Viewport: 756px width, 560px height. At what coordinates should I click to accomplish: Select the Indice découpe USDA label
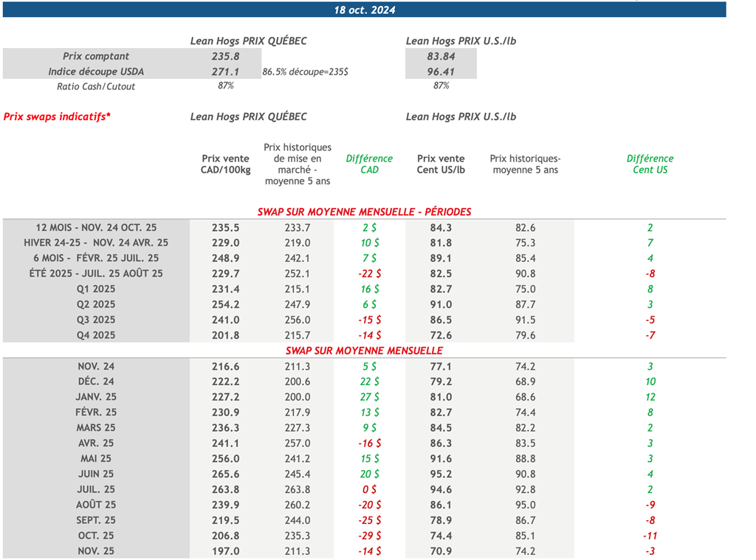click(96, 72)
